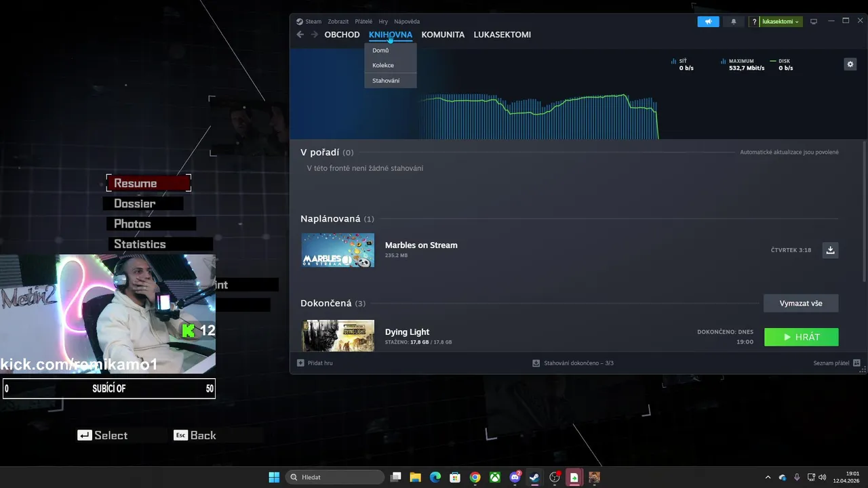Open Xbox app from taskbar
Image resolution: width=868 pixels, height=488 pixels.
pos(495,477)
